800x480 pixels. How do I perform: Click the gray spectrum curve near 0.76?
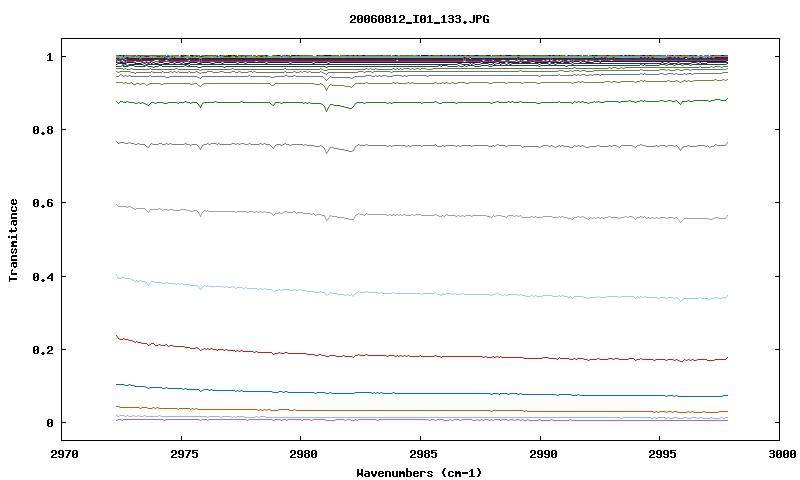point(421,145)
